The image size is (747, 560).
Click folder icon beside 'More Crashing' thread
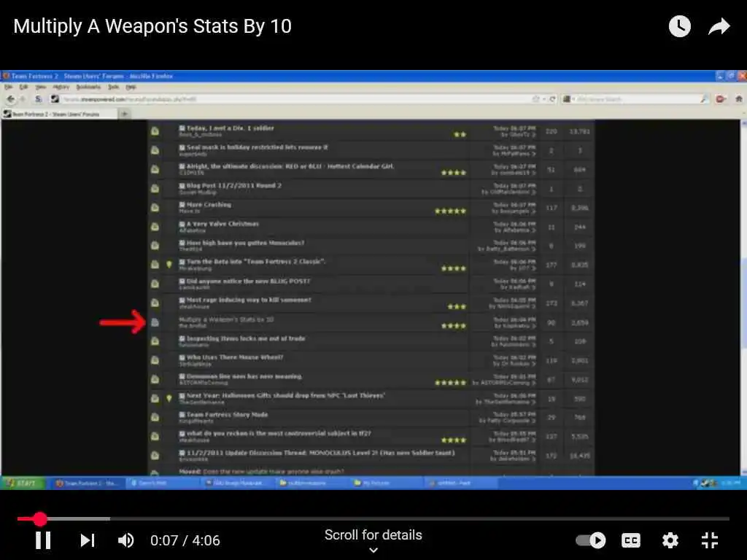pos(155,208)
